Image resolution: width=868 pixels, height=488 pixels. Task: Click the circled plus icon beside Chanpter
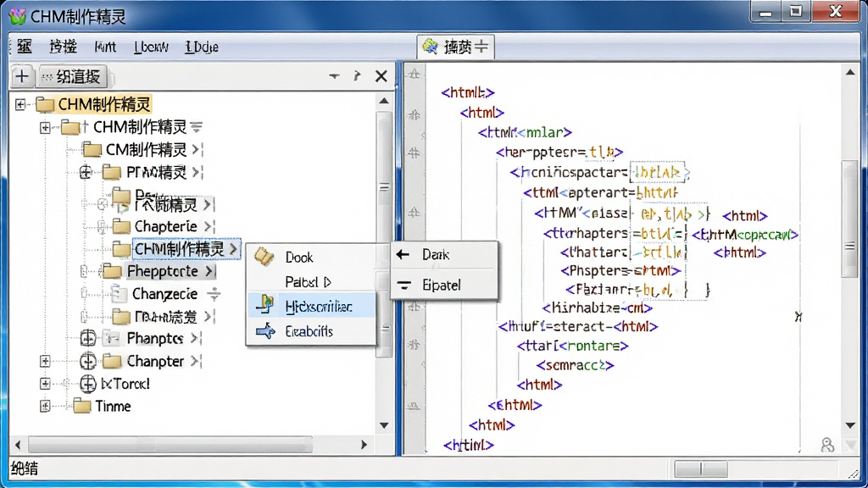(88, 361)
